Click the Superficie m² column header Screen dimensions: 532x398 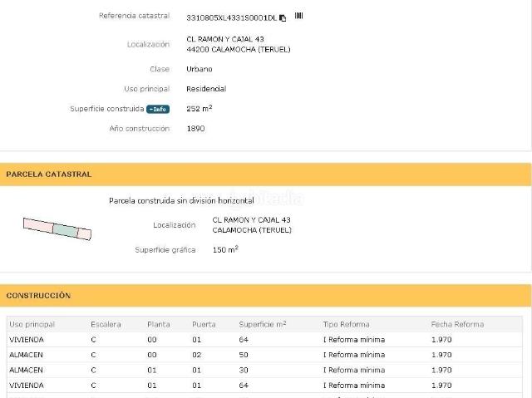coord(263,324)
